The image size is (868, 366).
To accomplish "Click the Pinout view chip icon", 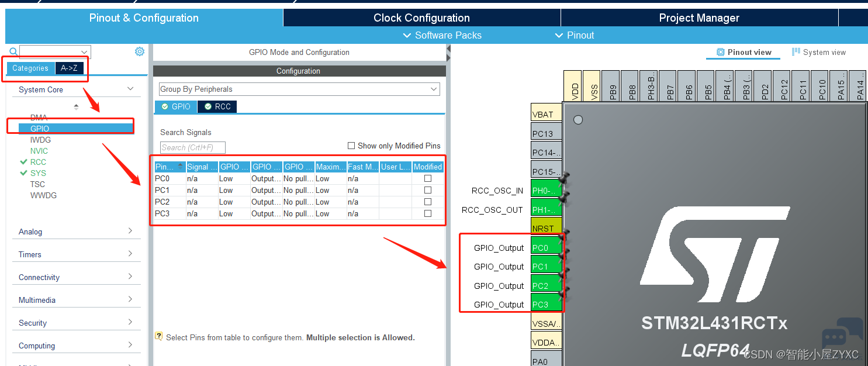I will pos(721,52).
